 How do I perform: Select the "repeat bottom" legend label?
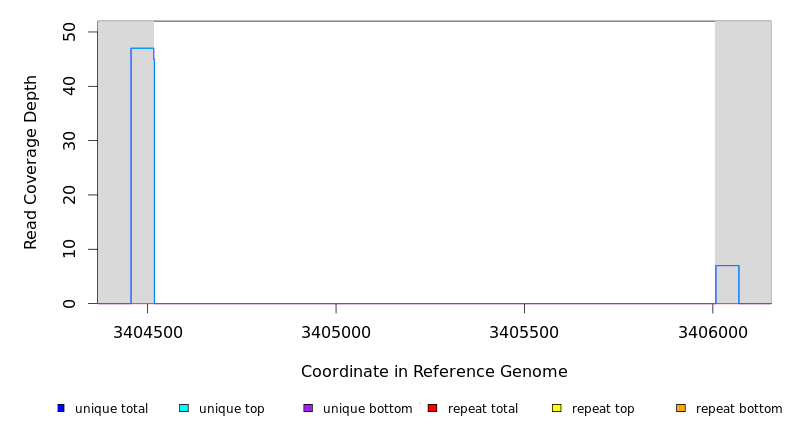[739, 409]
